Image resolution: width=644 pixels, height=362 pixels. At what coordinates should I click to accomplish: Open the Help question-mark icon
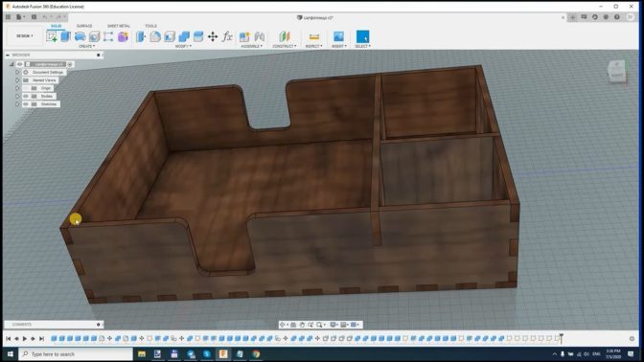coord(617,17)
